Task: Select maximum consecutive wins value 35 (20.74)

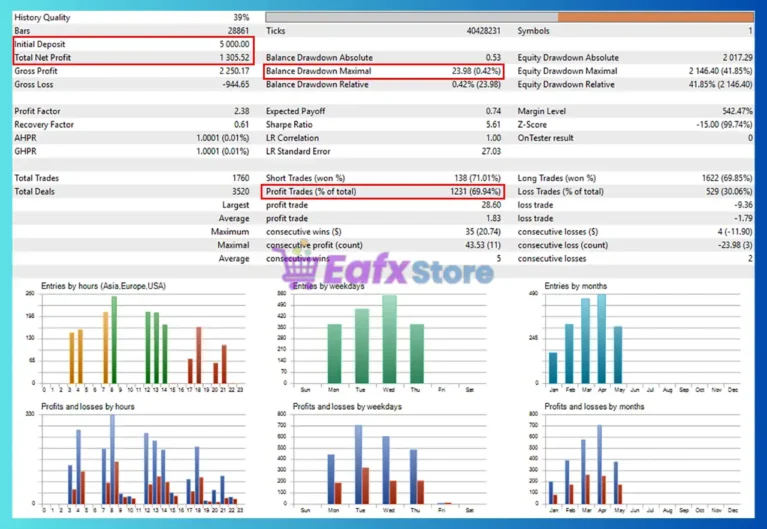Action: tap(483, 232)
